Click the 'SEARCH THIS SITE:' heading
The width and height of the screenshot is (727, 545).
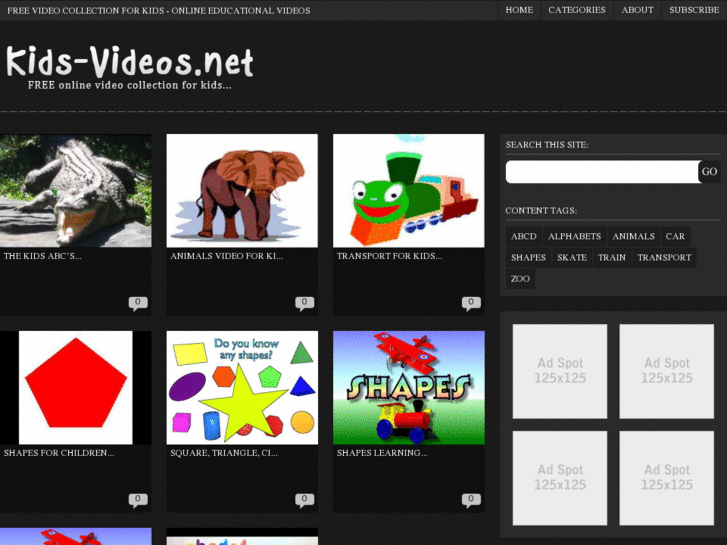[x=547, y=145]
